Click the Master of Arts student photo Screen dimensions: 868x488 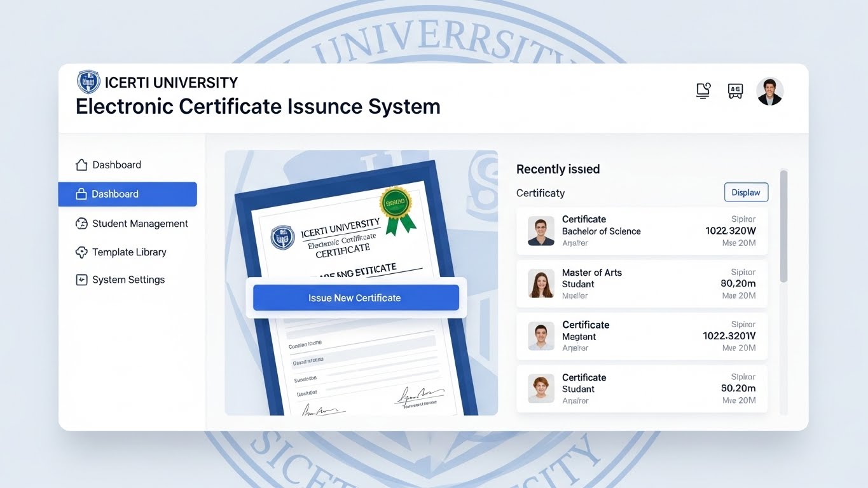coord(541,284)
